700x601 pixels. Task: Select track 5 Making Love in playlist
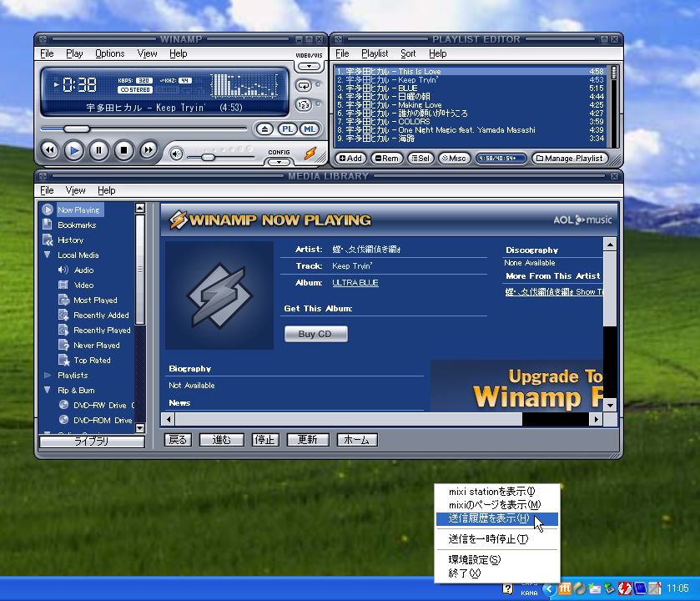click(x=470, y=105)
